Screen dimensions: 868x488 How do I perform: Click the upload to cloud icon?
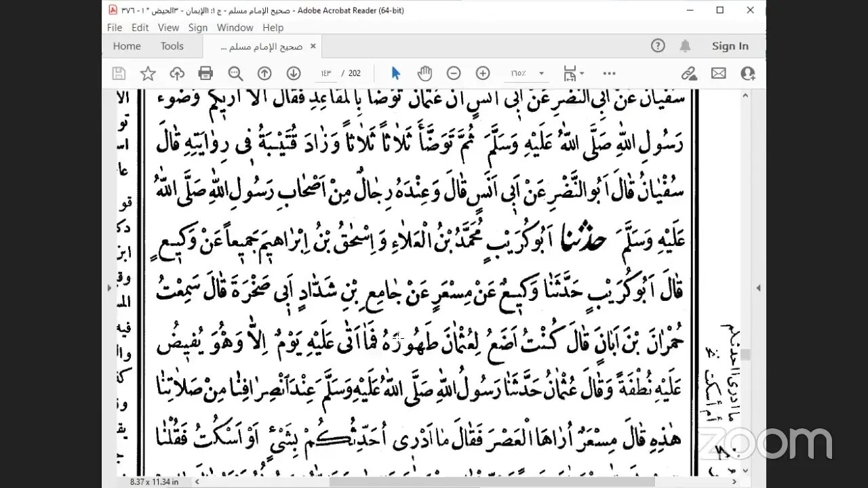[x=177, y=73]
